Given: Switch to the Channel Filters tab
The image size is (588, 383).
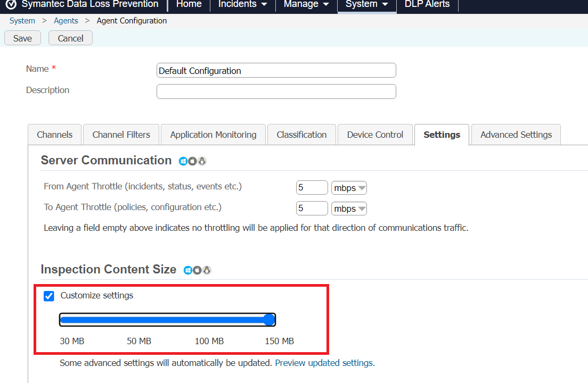Looking at the screenshot, I should click(x=121, y=135).
